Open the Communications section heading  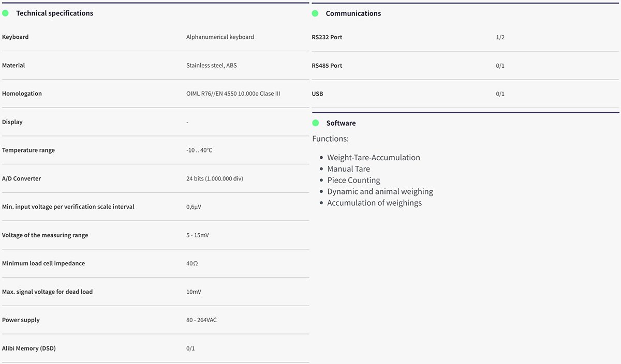pyautogui.click(x=353, y=13)
